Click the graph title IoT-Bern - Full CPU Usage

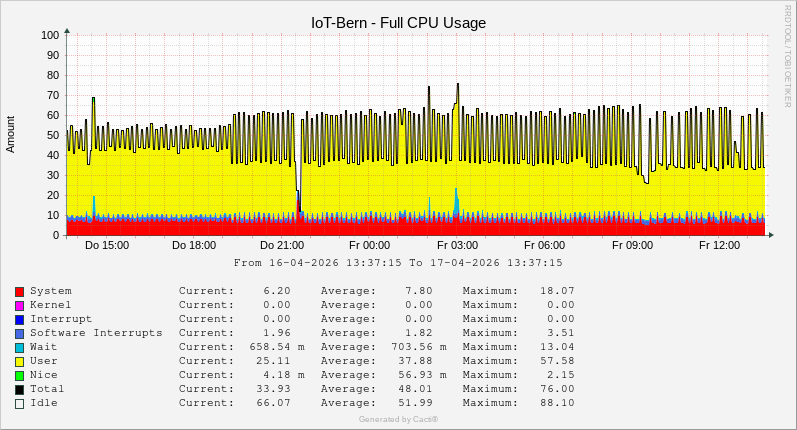pos(398,22)
